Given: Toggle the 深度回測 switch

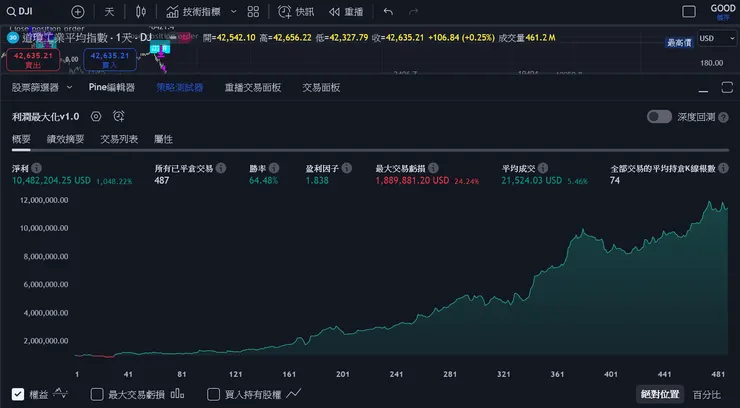Looking at the screenshot, I should click(x=659, y=117).
